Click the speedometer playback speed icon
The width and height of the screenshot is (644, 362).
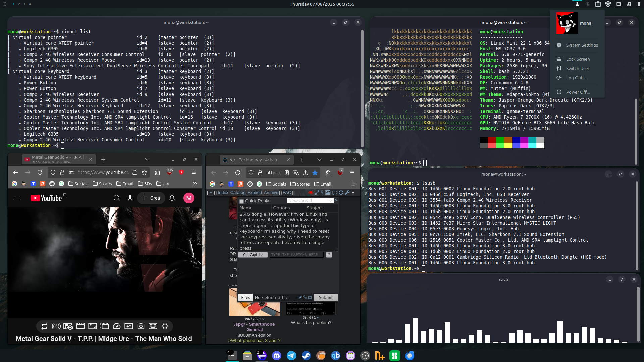coord(117,326)
